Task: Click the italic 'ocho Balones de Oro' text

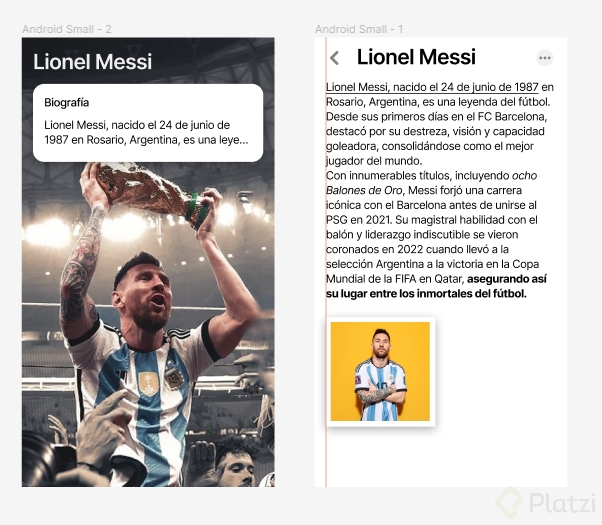Action: click(x=431, y=183)
